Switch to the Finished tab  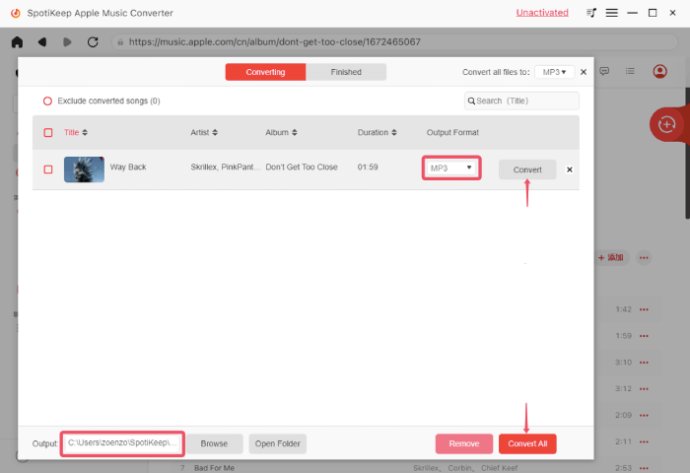346,72
